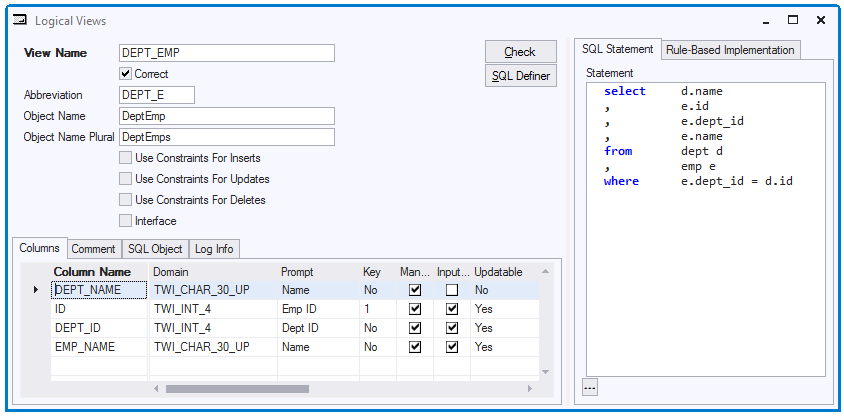Click the horizontal scrollbar's right arrow

[x=530, y=388]
